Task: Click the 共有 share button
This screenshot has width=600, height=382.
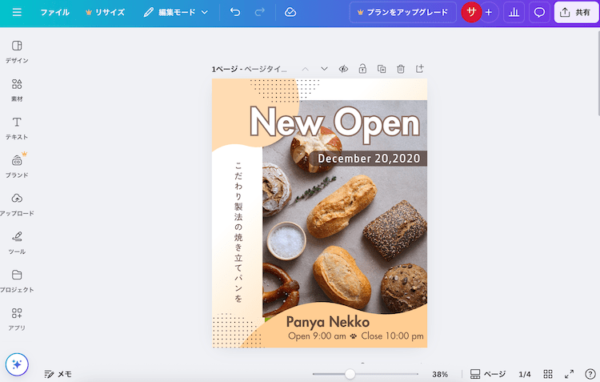Action: click(x=576, y=12)
